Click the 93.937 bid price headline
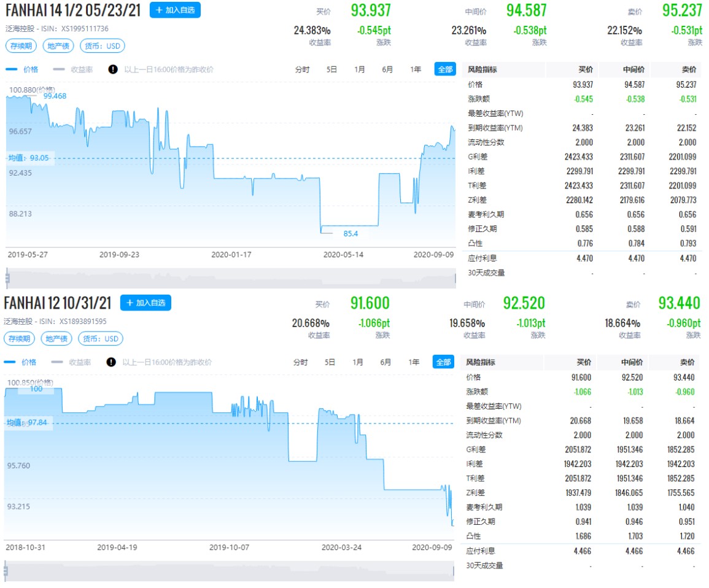The width and height of the screenshot is (709, 588). (371, 10)
